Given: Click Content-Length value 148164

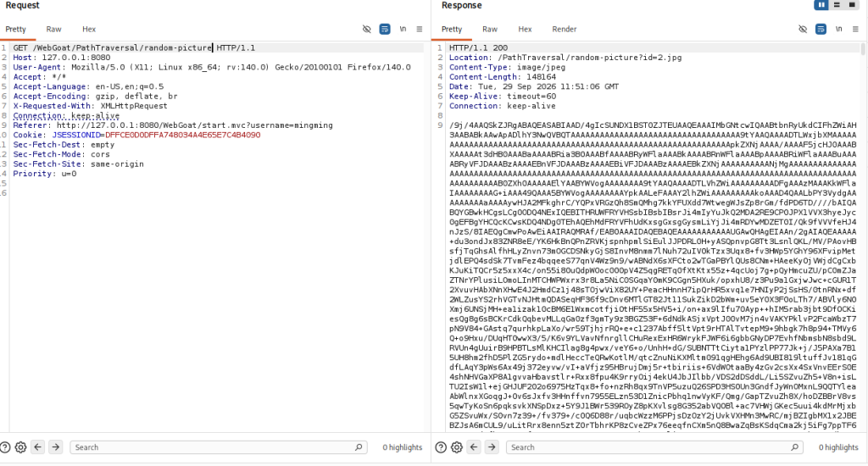Looking at the screenshot, I should click(541, 77).
